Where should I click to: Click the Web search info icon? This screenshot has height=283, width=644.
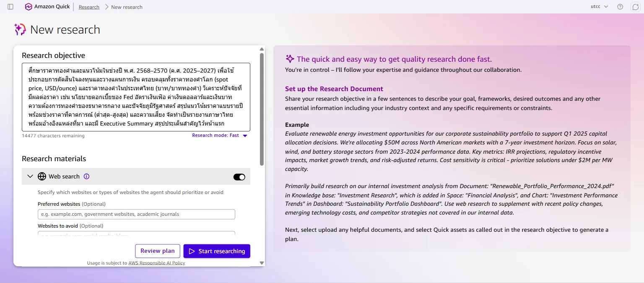[87, 176]
